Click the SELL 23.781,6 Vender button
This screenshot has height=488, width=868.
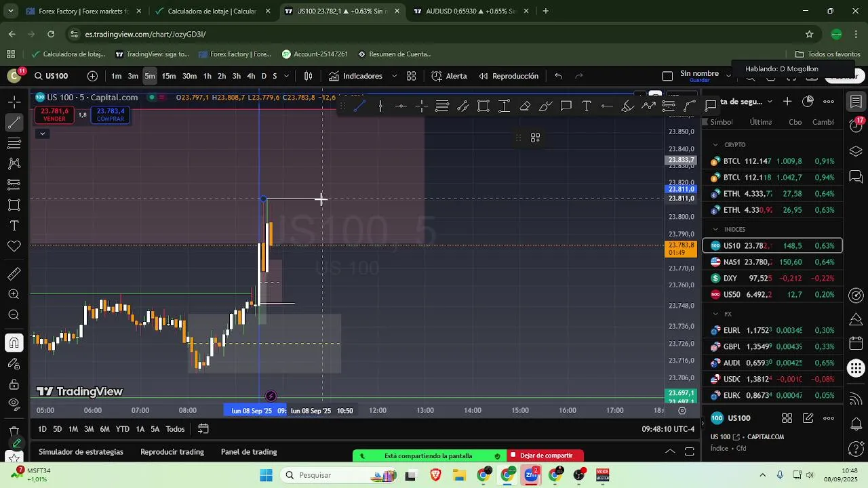(54, 115)
